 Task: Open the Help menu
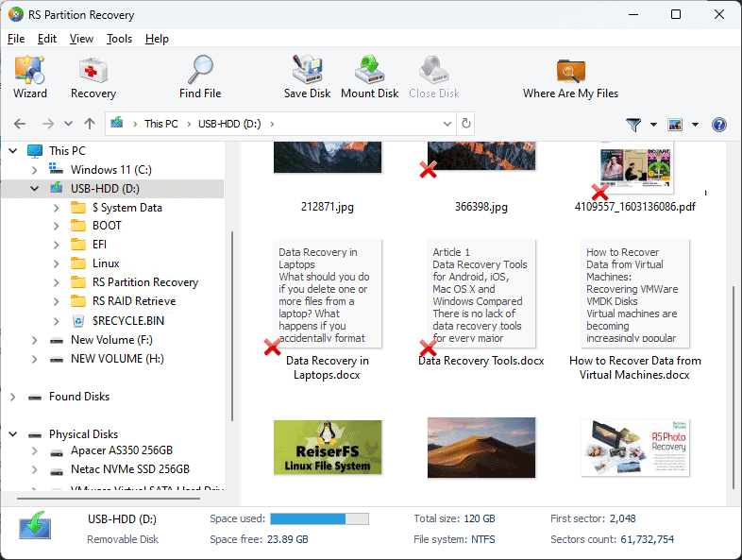click(157, 39)
